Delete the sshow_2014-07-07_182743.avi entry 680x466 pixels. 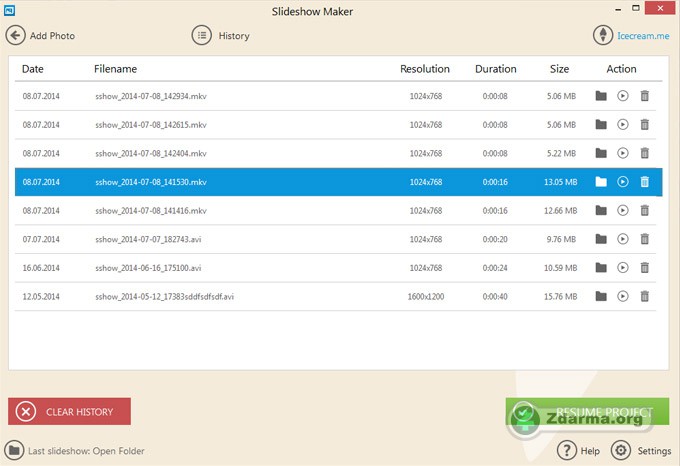coord(645,239)
